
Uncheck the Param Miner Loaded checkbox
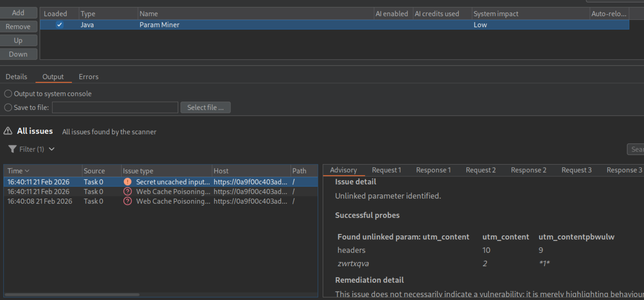pyautogui.click(x=59, y=25)
